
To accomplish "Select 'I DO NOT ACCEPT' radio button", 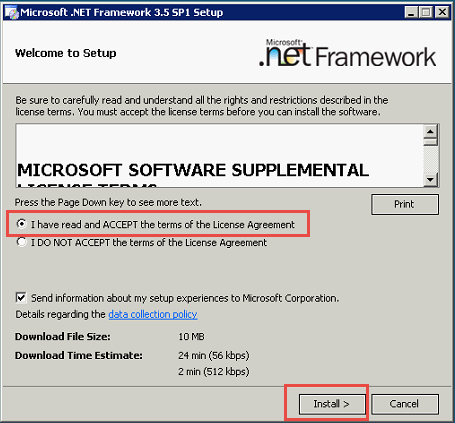I will (21, 242).
